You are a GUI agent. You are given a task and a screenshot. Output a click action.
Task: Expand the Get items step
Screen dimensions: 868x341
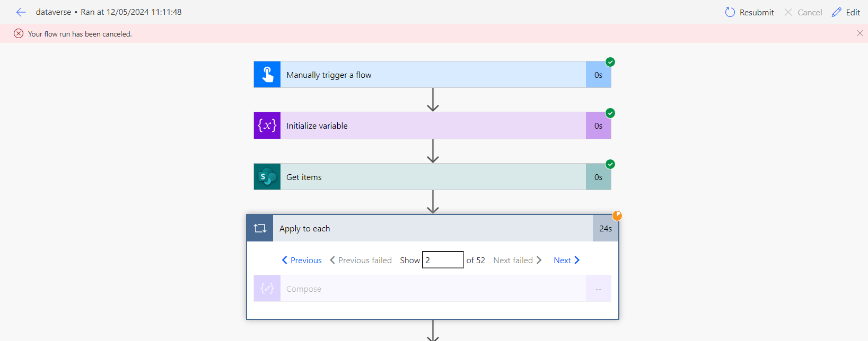(433, 177)
